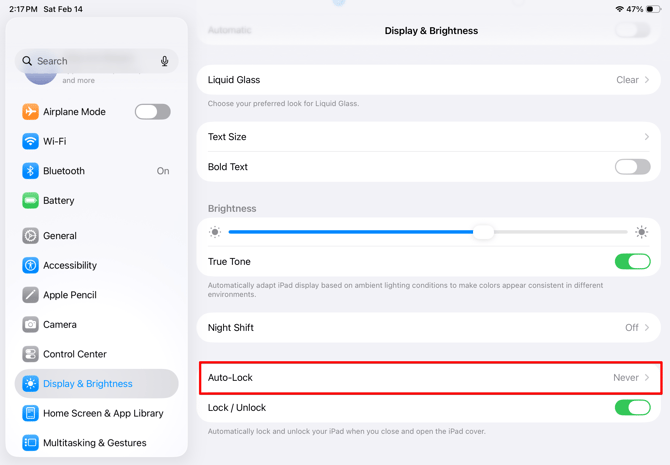Tap the Camera icon in sidebar
Screen dimensions: 670x465
pyautogui.click(x=30, y=324)
